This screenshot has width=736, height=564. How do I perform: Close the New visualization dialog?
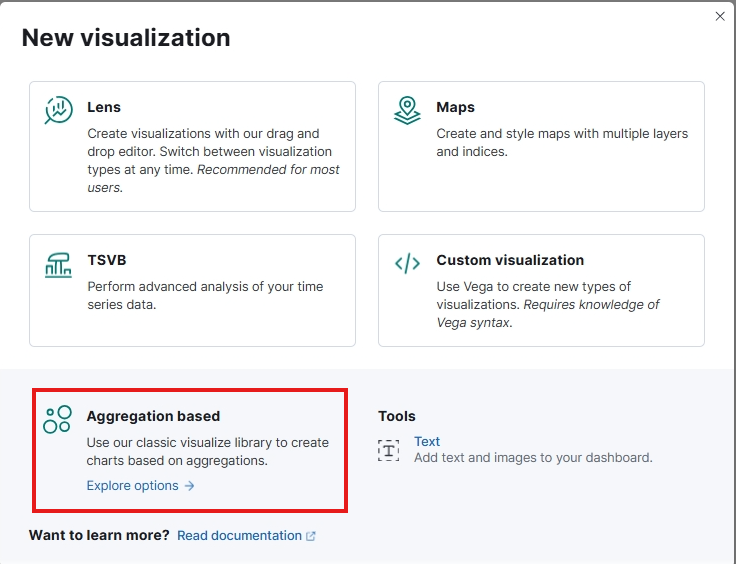pyautogui.click(x=720, y=16)
